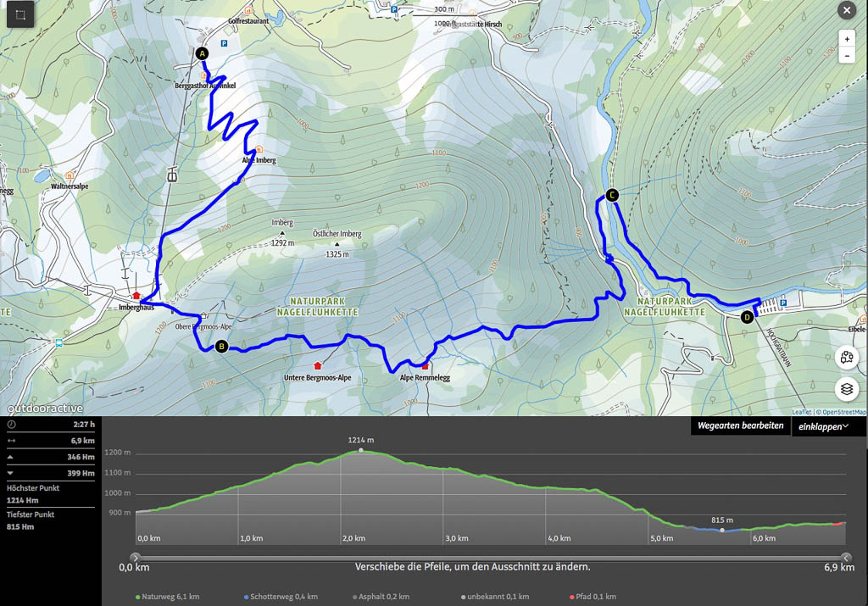Toggle the Naturweg 6,1 km legend entry
Image resolution: width=868 pixels, height=606 pixels.
click(168, 597)
